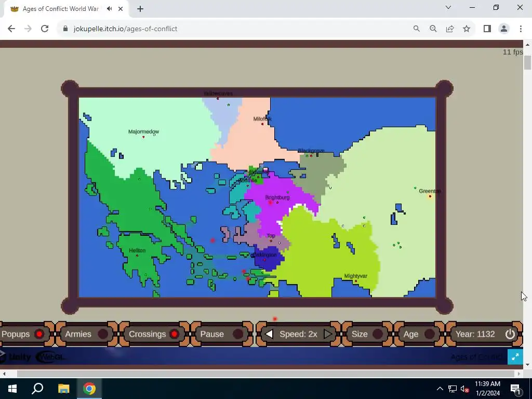Click Chrome icon in taskbar
This screenshot has height=399, width=532.
(89, 389)
